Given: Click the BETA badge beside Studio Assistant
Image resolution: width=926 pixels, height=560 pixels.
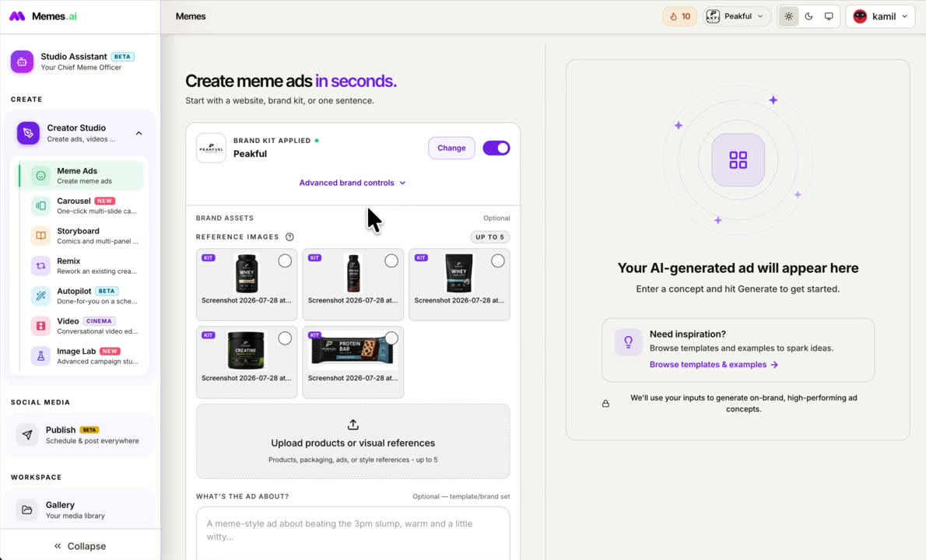Looking at the screenshot, I should coord(123,57).
